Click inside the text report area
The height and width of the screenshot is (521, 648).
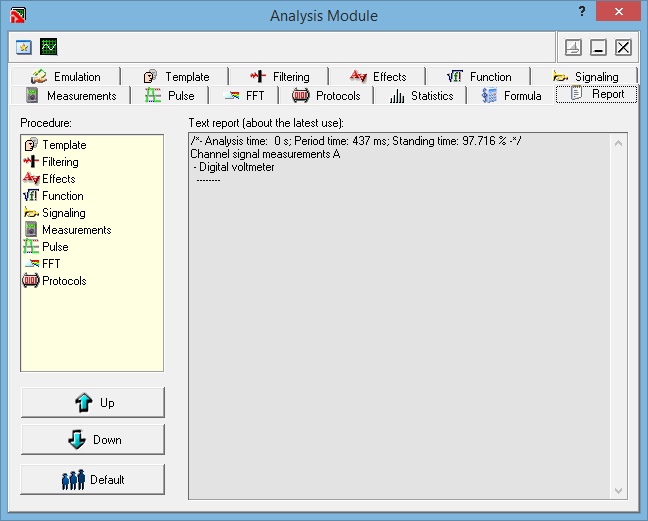pos(400,320)
